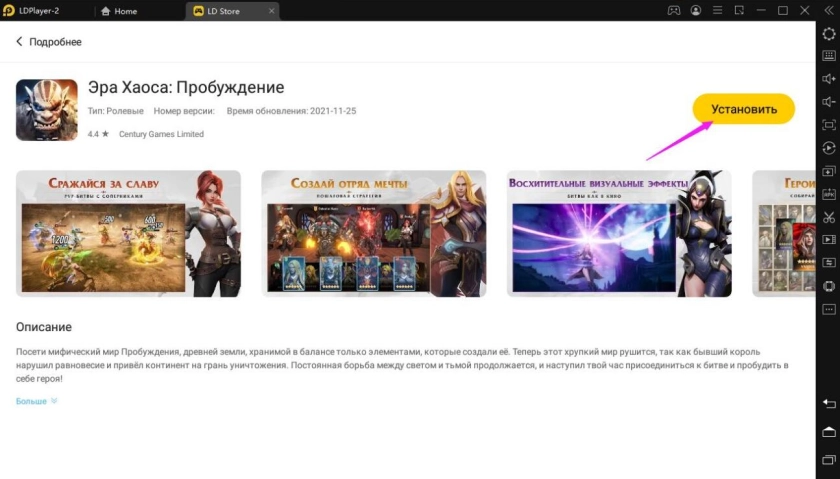This screenshot has width=840, height=479.
Task: Click the Время обновления: 2021-11-25 text
Action: (x=291, y=111)
